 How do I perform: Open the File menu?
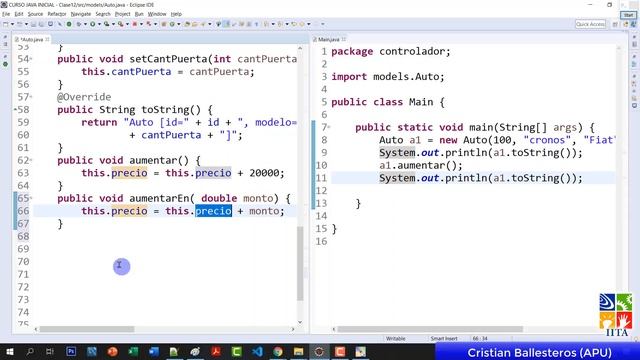6,14
